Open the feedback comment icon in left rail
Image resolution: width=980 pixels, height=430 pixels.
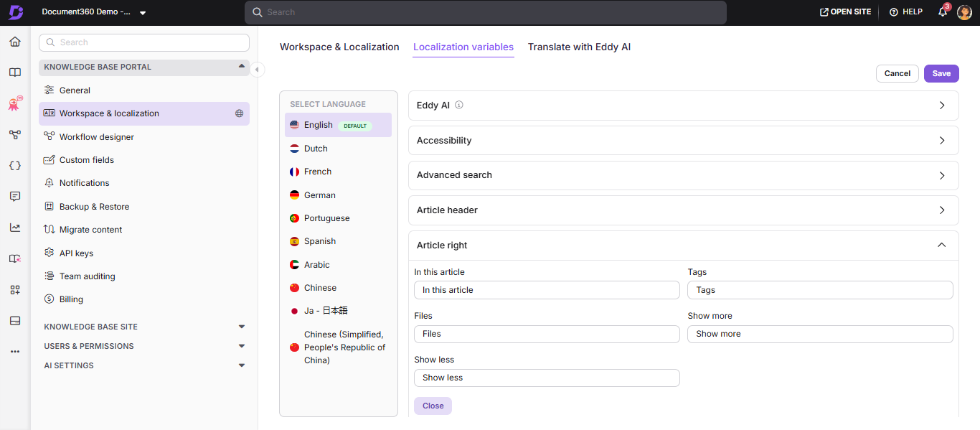tap(15, 197)
